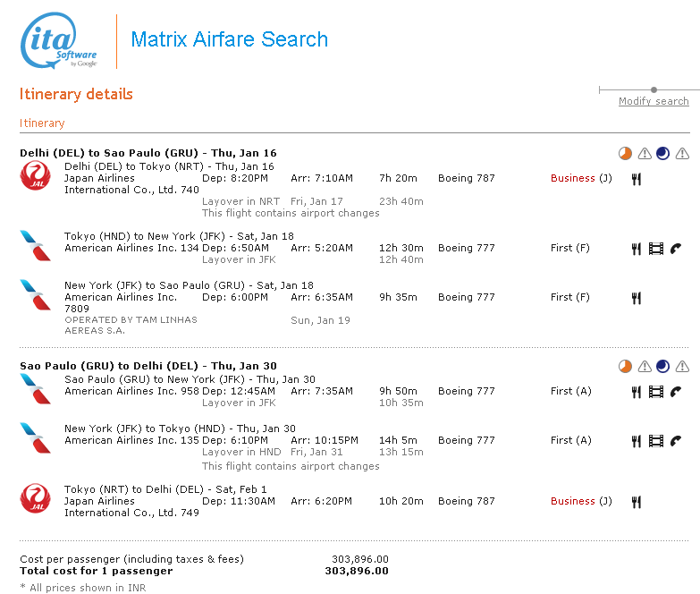The image size is (700, 594).
Task: Click the Delhi (DEL) to Sao Paulo (GRU) header
Action: click(x=148, y=153)
